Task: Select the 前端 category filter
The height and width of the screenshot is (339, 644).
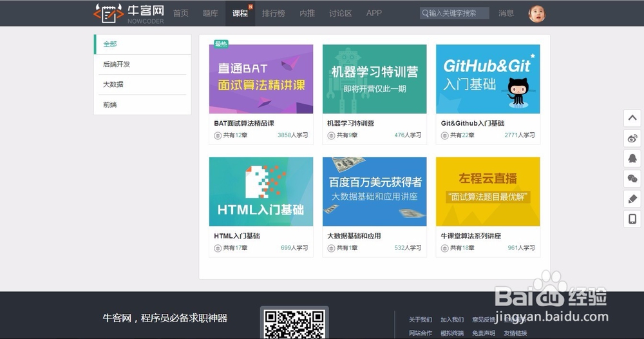Action: pos(142,105)
